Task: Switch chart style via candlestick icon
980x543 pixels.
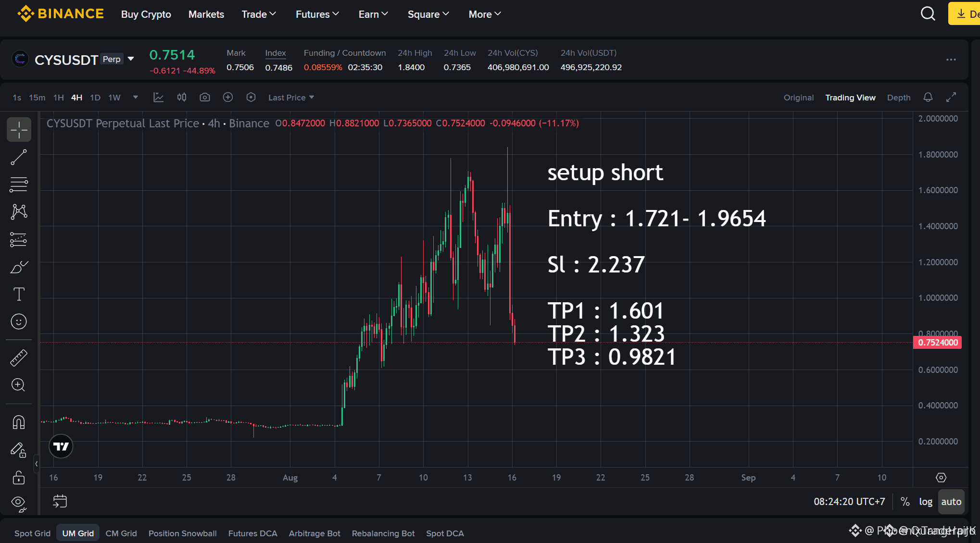Action: pyautogui.click(x=182, y=98)
